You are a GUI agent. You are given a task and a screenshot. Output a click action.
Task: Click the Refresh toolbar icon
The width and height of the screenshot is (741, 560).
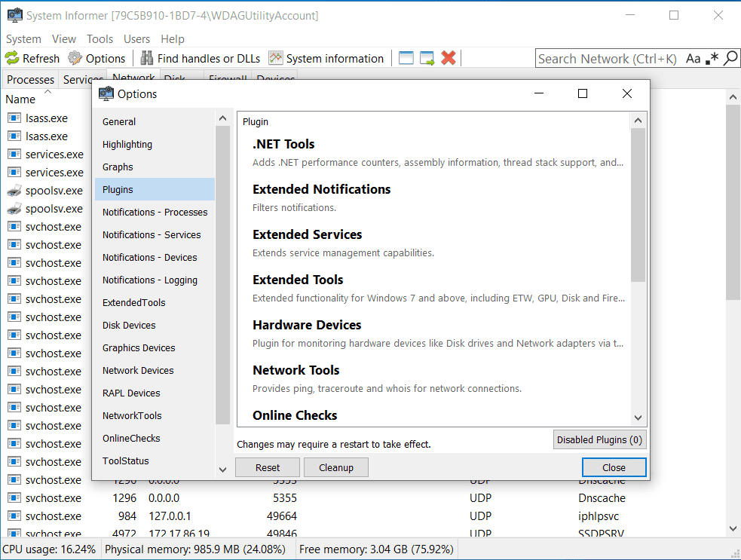[x=12, y=58]
